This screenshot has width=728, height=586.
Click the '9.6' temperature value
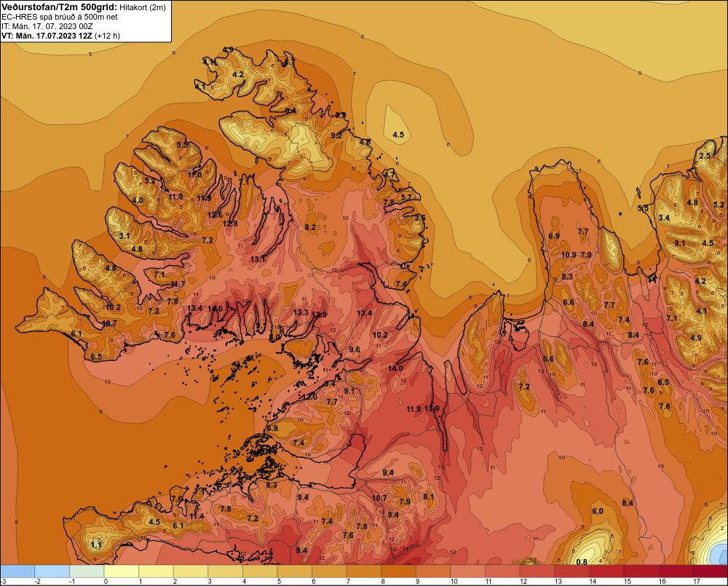click(355, 349)
